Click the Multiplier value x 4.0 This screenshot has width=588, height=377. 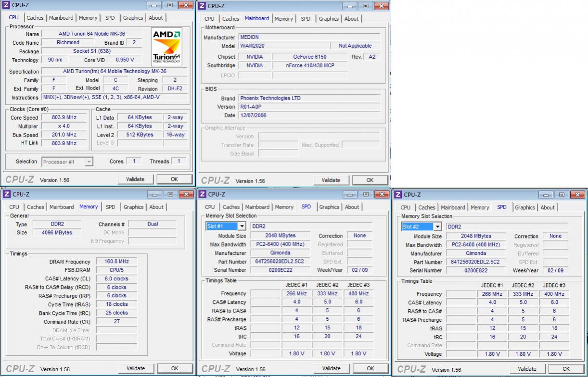64,126
